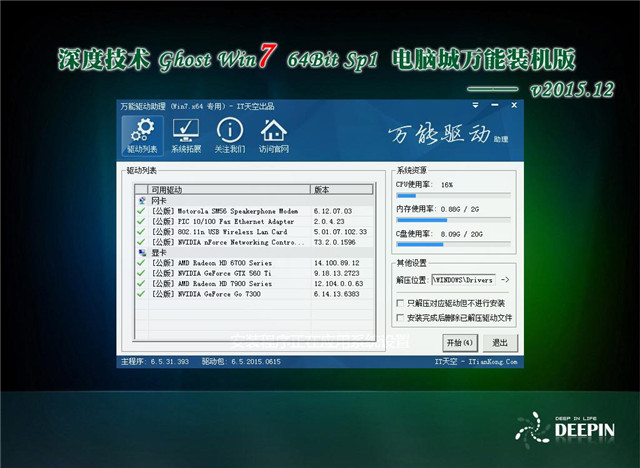The height and width of the screenshot is (468, 640).
Task: Select version 6.12.07.03 cell
Action: pyautogui.click(x=333, y=211)
